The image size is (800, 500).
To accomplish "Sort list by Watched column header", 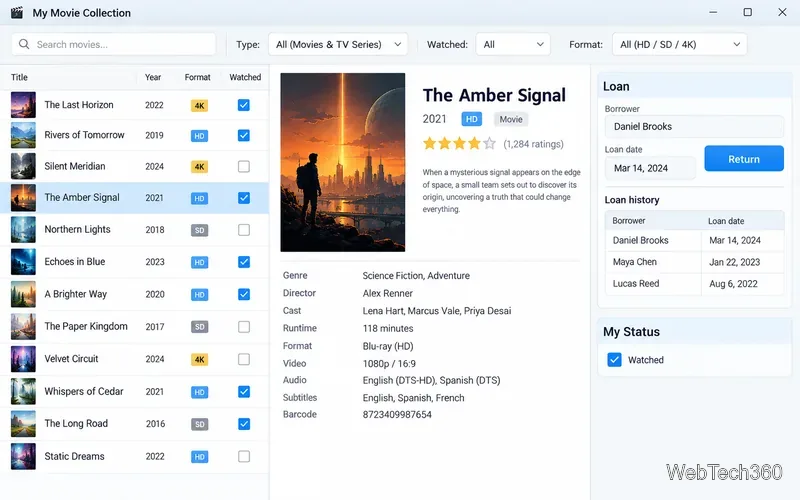I will click(x=245, y=77).
